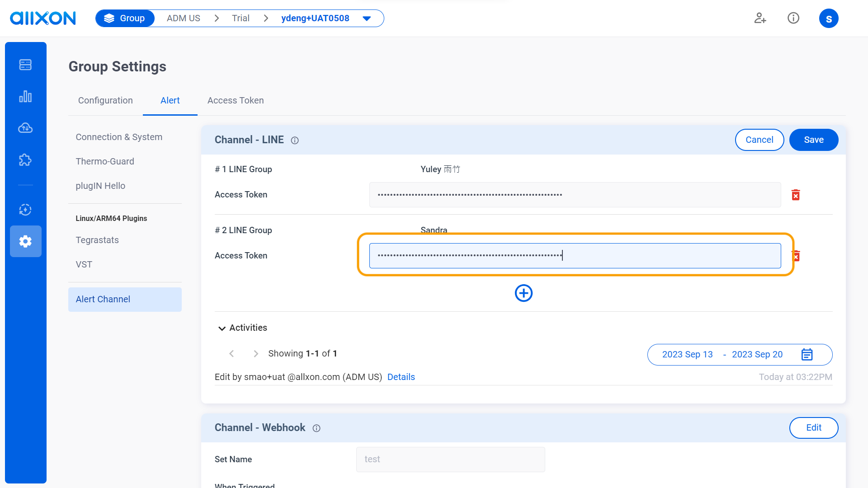
Task: Save the Channel - LINE changes
Action: click(x=813, y=140)
